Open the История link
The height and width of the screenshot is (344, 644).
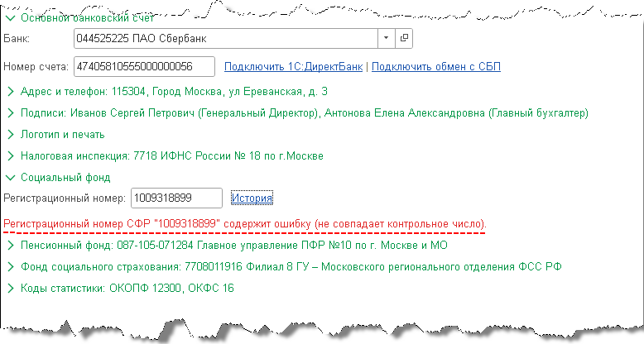[252, 198]
